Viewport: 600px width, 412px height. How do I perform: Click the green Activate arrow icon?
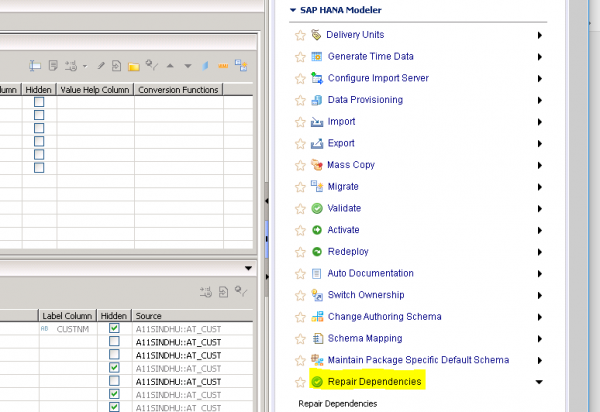317,230
